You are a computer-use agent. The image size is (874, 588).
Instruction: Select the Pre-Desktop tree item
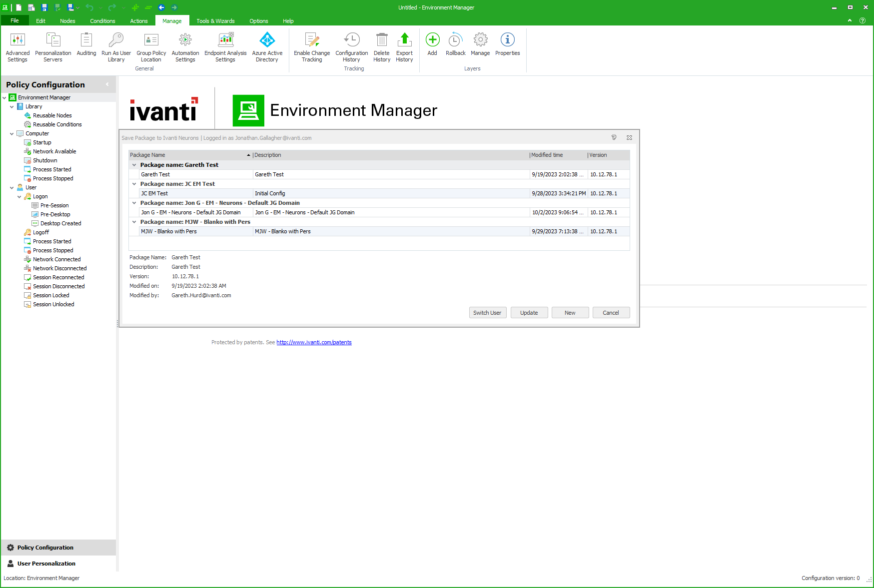tap(55, 215)
